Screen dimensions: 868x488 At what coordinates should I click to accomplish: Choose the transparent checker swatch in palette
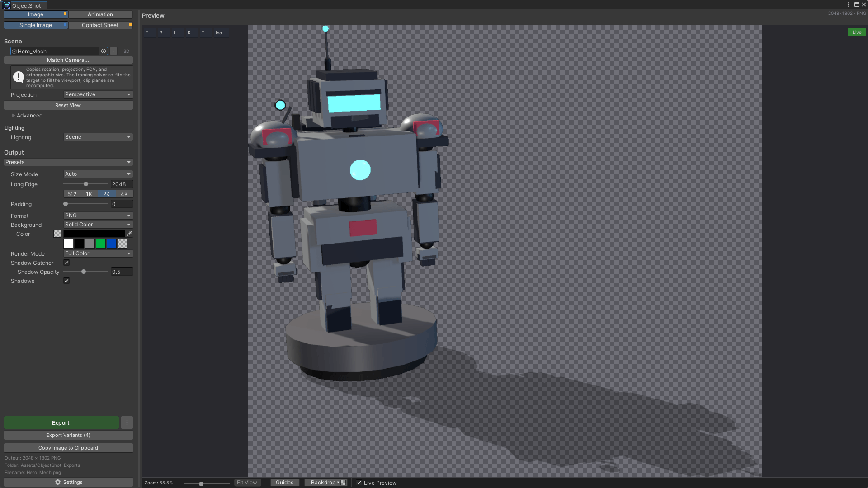tap(123, 244)
